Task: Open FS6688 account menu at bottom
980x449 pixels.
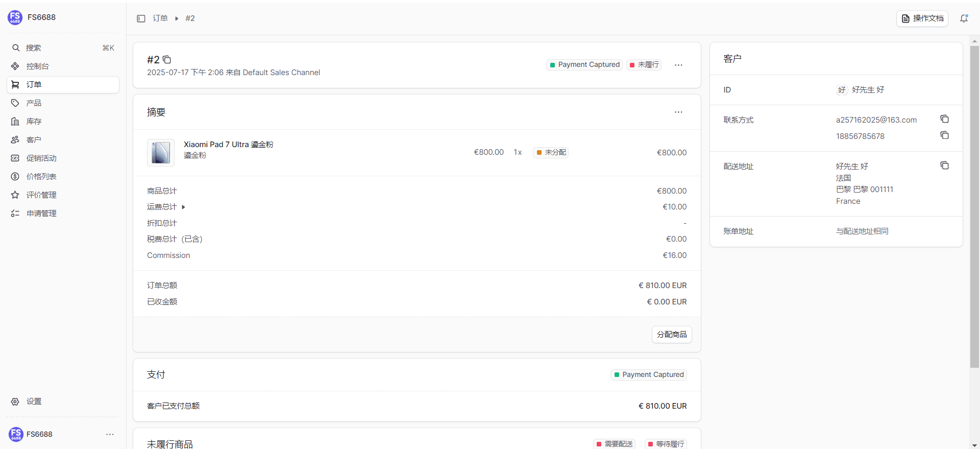Action: tap(110, 434)
